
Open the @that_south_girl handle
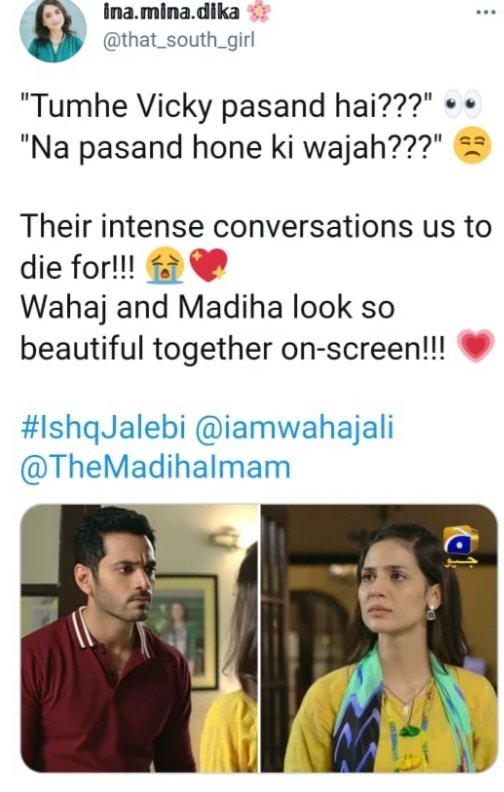coord(179,39)
